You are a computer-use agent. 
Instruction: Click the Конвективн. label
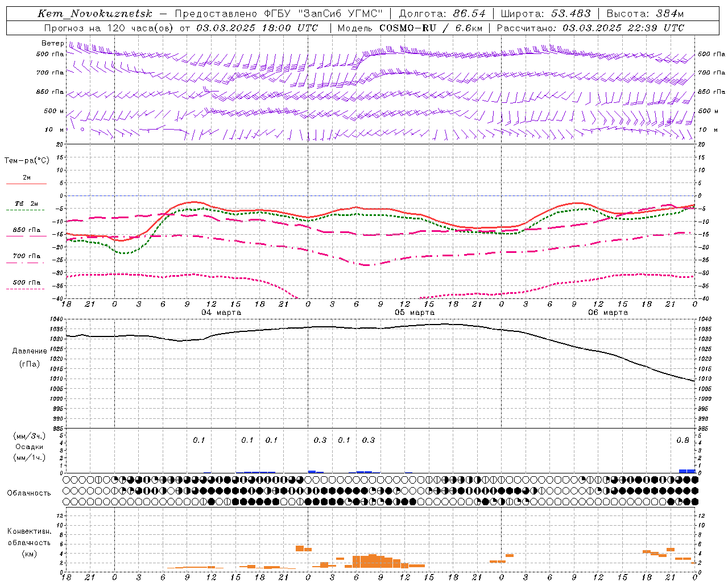[29, 531]
